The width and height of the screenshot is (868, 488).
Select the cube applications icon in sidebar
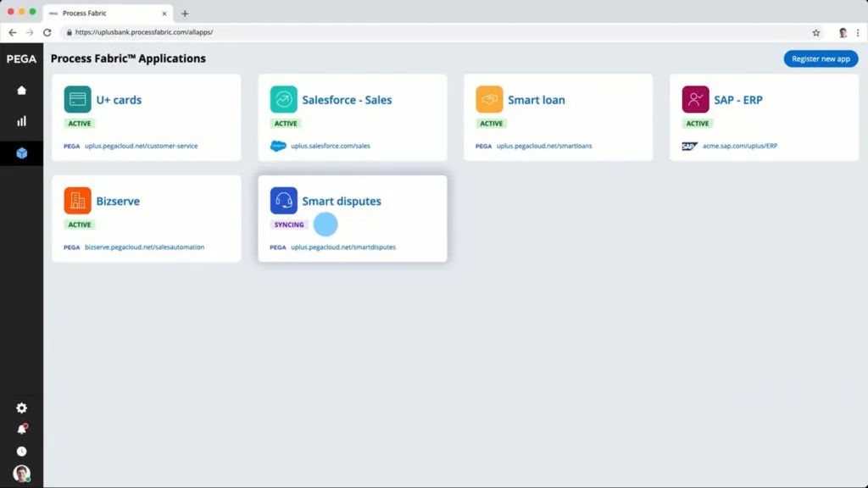pyautogui.click(x=21, y=153)
